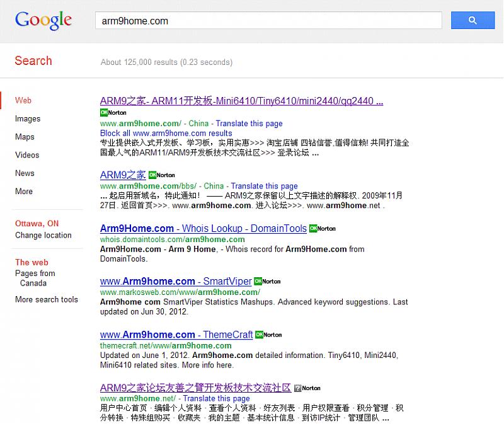Click Block all www.arm9home.com results
This screenshot has width=504, height=426.
tap(166, 133)
